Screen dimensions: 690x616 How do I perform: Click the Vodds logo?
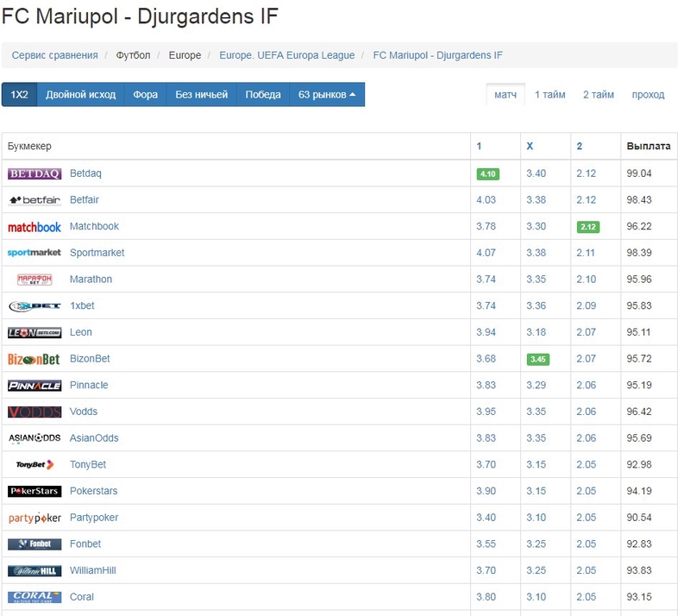pos(34,412)
